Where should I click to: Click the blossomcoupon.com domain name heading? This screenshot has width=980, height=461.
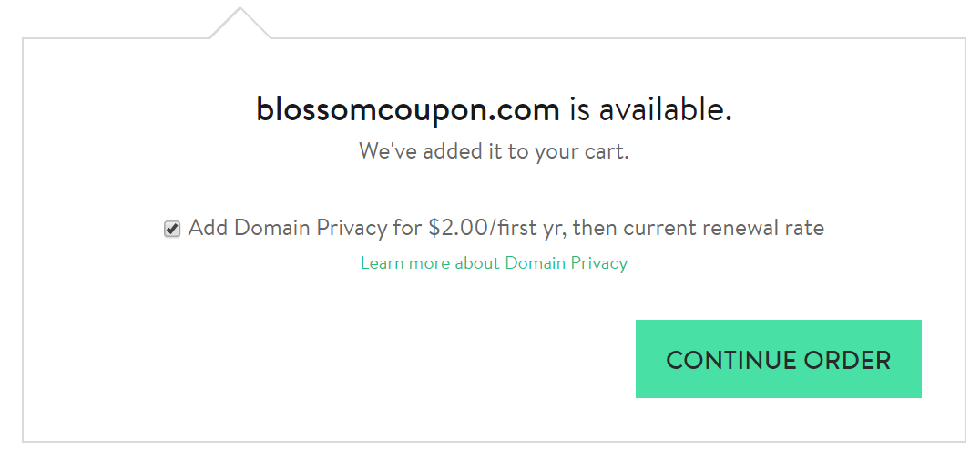click(x=407, y=110)
